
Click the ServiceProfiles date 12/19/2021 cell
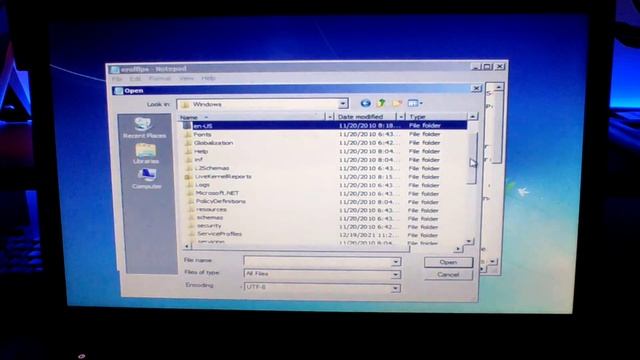click(369, 235)
